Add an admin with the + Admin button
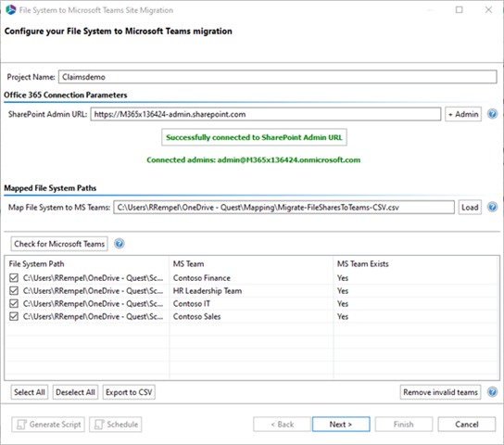Image resolution: width=504 pixels, height=445 pixels. [x=463, y=114]
